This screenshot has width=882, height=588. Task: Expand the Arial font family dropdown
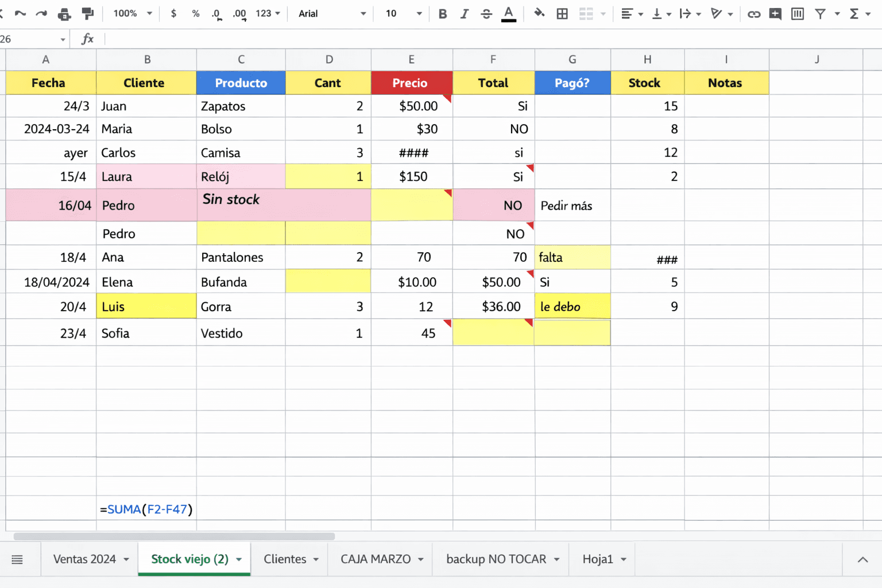[332, 14]
